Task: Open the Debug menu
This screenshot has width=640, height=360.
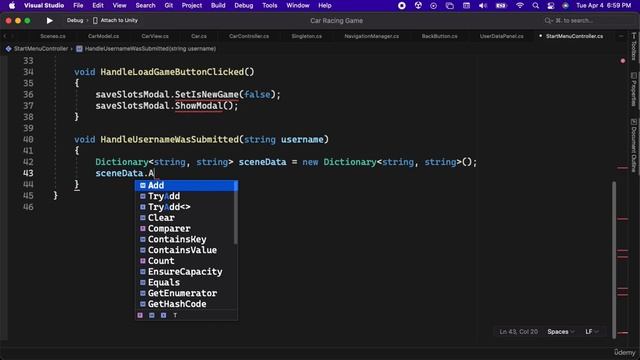Action: coord(244,6)
